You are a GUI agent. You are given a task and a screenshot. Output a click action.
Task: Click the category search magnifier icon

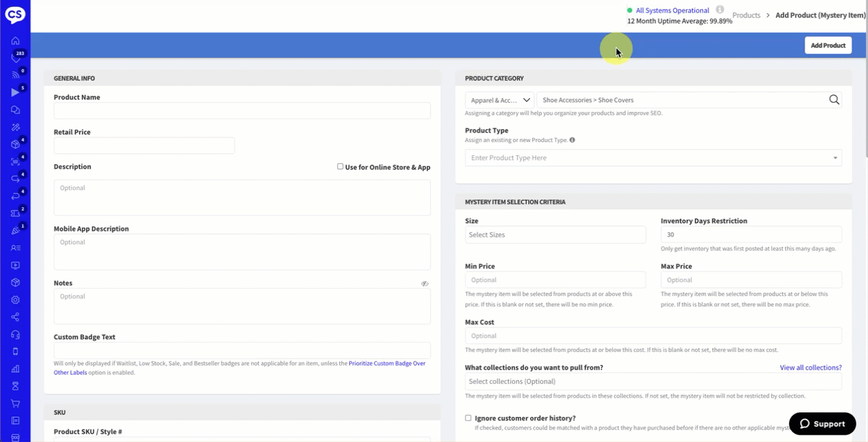pyautogui.click(x=834, y=100)
